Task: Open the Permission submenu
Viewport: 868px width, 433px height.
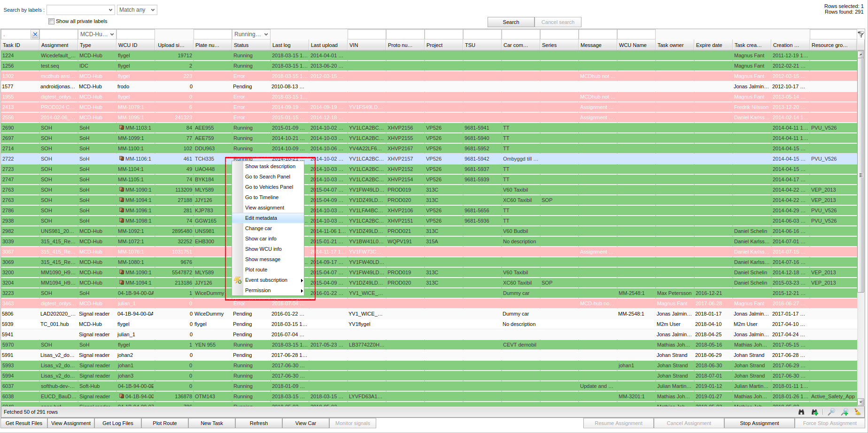Action: click(258, 290)
